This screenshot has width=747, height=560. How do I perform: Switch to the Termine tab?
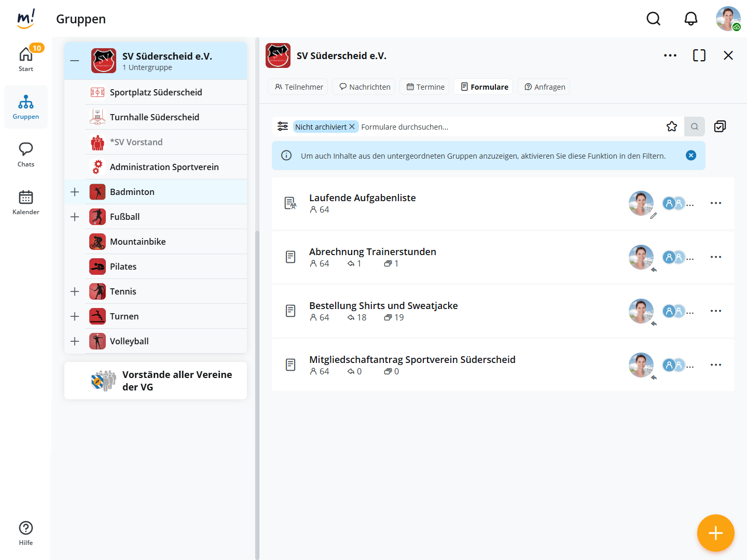point(425,87)
